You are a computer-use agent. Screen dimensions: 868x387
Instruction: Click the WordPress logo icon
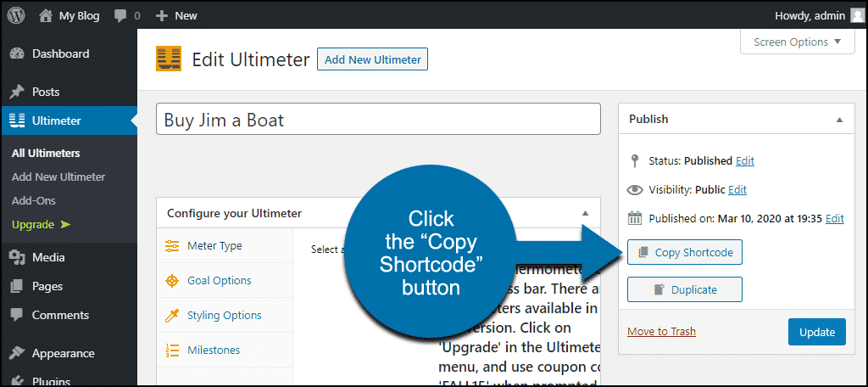16,15
